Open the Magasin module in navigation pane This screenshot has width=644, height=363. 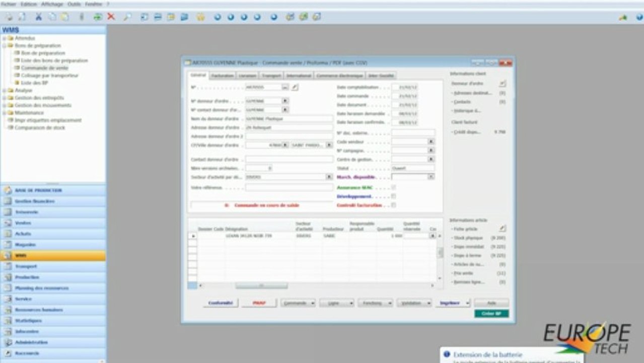53,245
